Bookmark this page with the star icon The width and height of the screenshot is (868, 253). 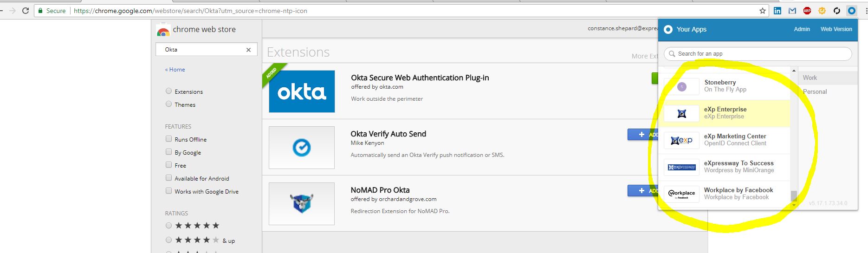[x=763, y=11]
